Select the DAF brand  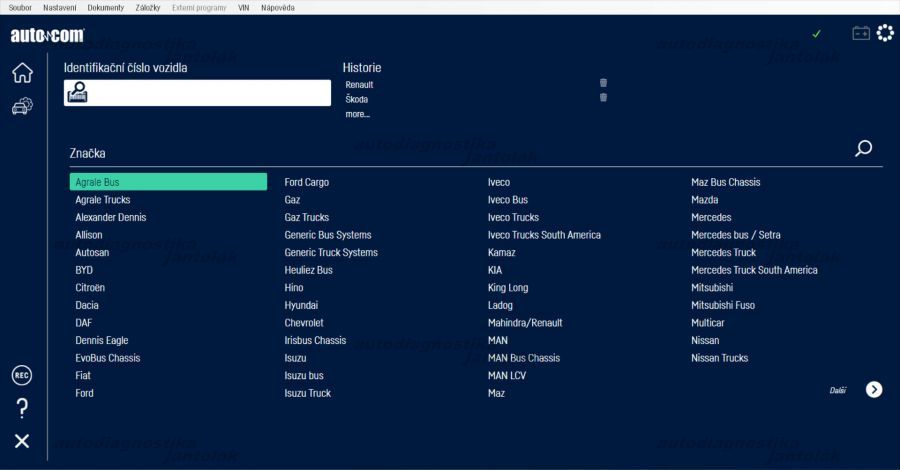tap(84, 323)
